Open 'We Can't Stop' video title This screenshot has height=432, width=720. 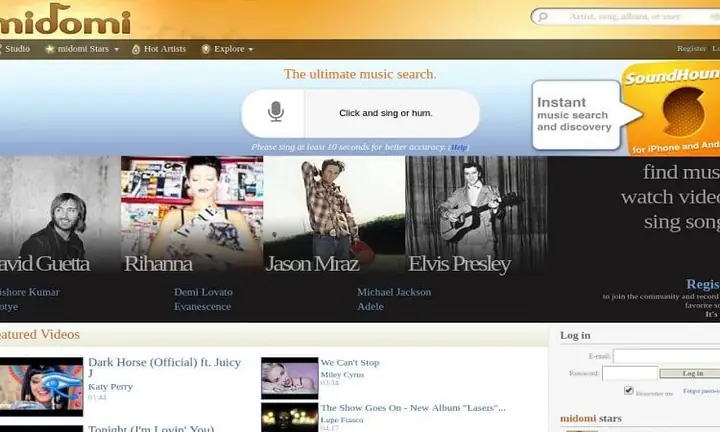click(x=350, y=363)
